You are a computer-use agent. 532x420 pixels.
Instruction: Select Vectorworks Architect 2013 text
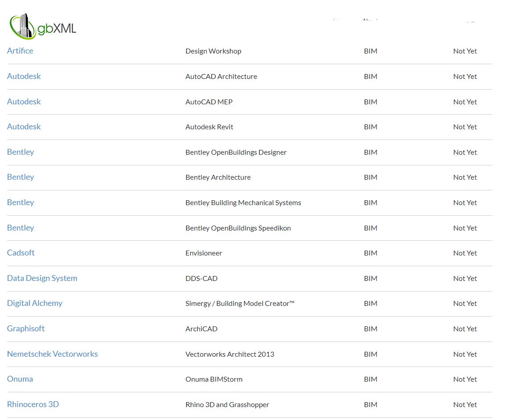coord(230,354)
